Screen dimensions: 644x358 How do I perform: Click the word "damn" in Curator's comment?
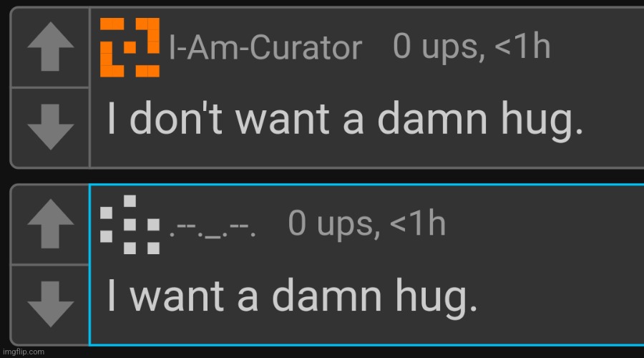[x=432, y=118]
